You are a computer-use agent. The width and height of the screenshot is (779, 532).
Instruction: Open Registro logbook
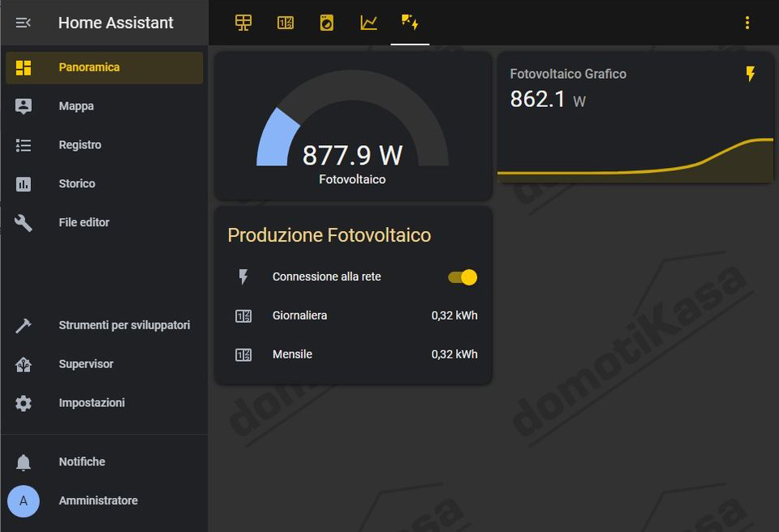(x=105, y=145)
